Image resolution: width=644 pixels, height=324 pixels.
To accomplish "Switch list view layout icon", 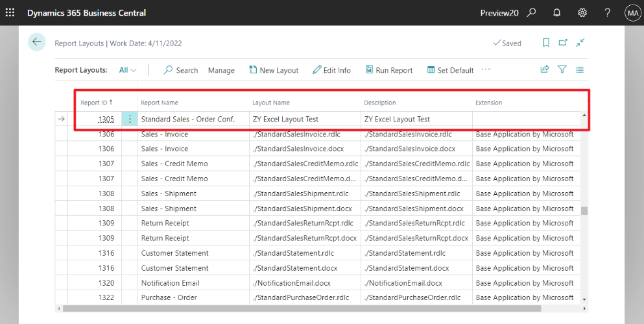I will click(580, 69).
